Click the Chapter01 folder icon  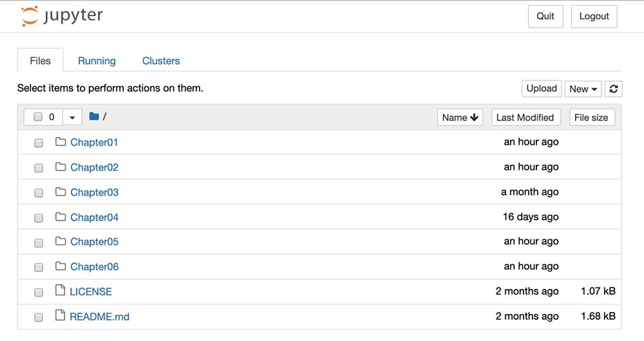point(61,142)
